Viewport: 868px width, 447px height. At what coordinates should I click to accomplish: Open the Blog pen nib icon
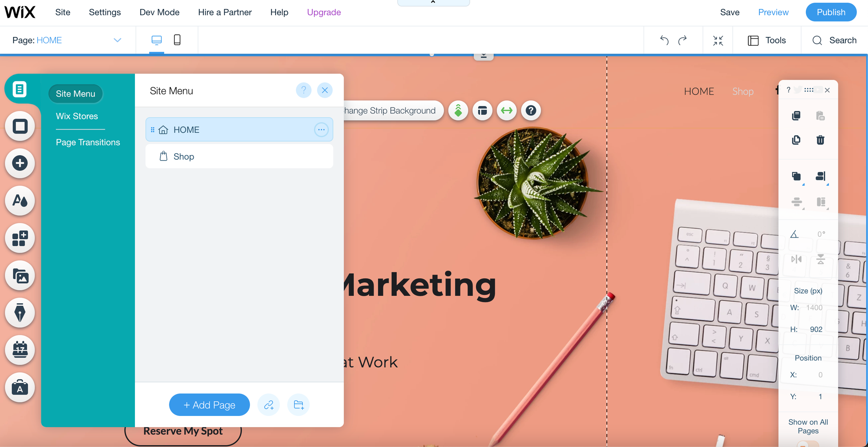[x=20, y=313]
